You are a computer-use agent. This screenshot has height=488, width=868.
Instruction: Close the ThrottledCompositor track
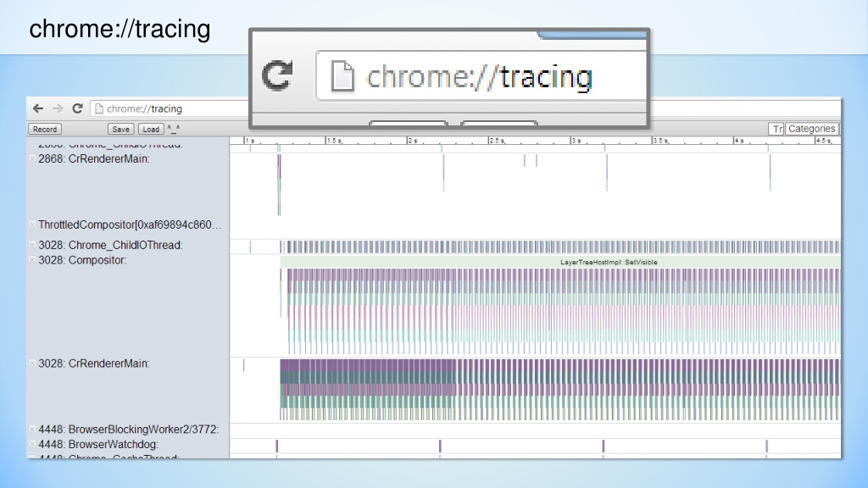point(32,225)
